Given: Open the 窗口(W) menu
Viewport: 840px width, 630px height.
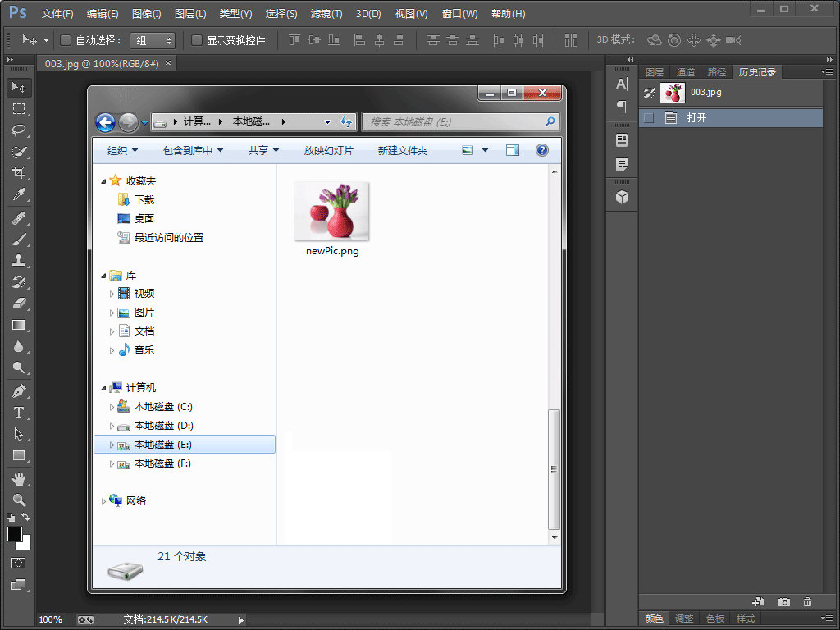Looking at the screenshot, I should pos(459,14).
